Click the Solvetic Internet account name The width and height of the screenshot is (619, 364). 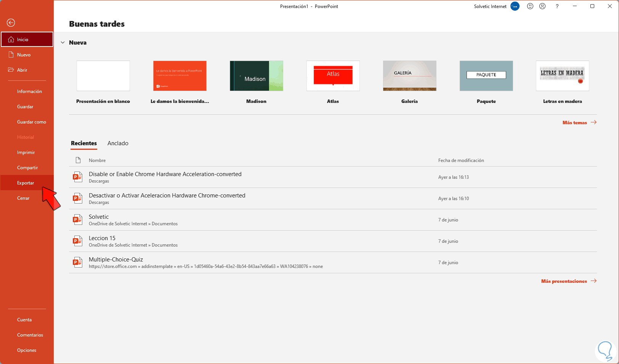tap(490, 6)
